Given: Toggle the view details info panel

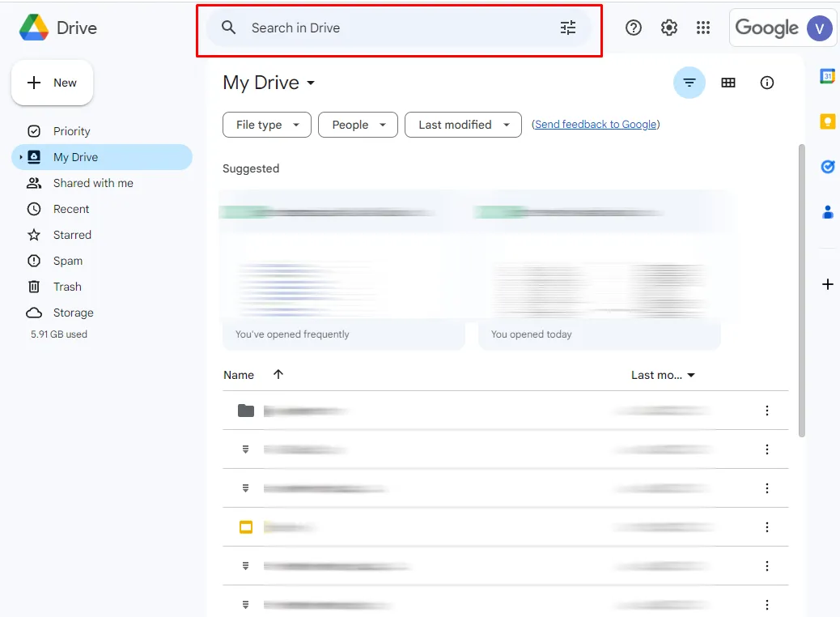Looking at the screenshot, I should pyautogui.click(x=767, y=83).
